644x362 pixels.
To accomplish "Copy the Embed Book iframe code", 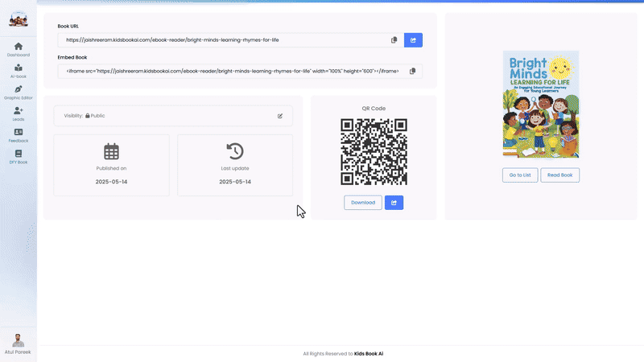I will click(412, 71).
